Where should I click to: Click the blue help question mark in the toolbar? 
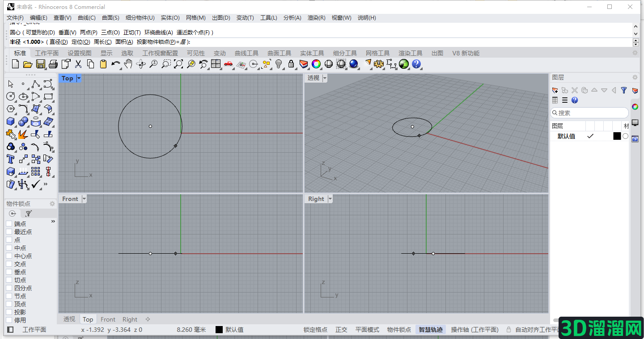(416, 64)
